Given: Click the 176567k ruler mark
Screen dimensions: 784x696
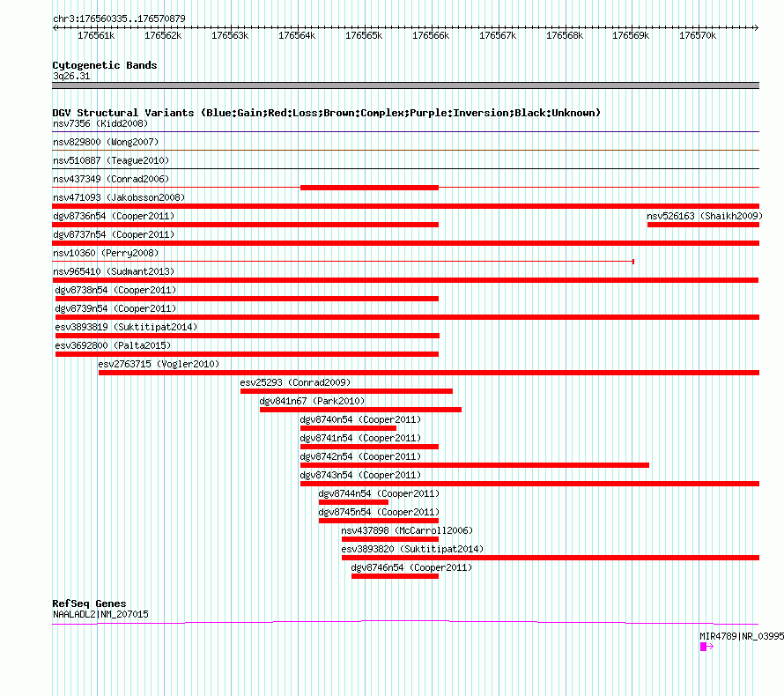Looking at the screenshot, I should (498, 35).
